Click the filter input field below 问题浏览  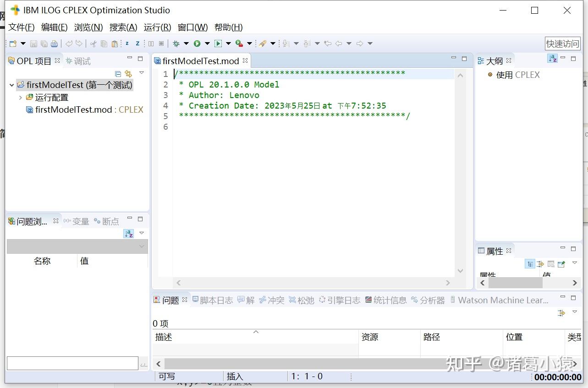pos(72,363)
